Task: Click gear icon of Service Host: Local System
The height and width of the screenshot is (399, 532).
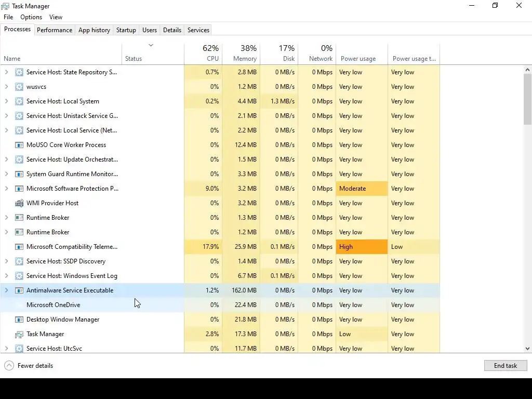Action: point(19,101)
